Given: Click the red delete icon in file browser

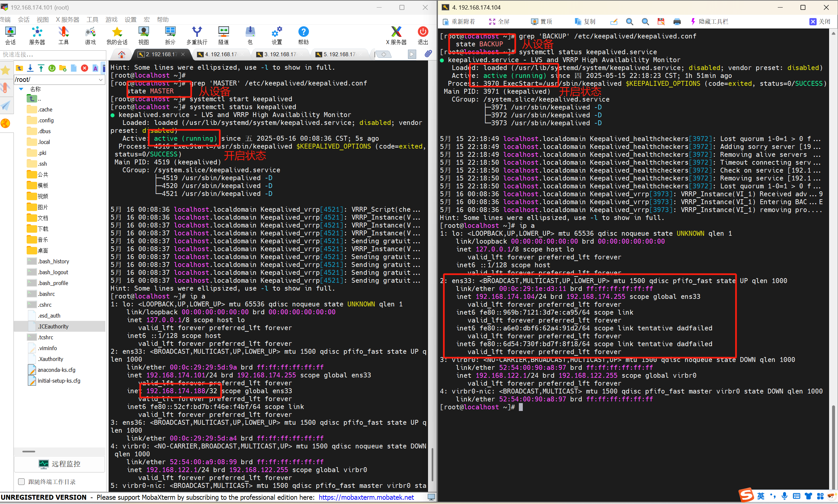Looking at the screenshot, I should coord(85,68).
